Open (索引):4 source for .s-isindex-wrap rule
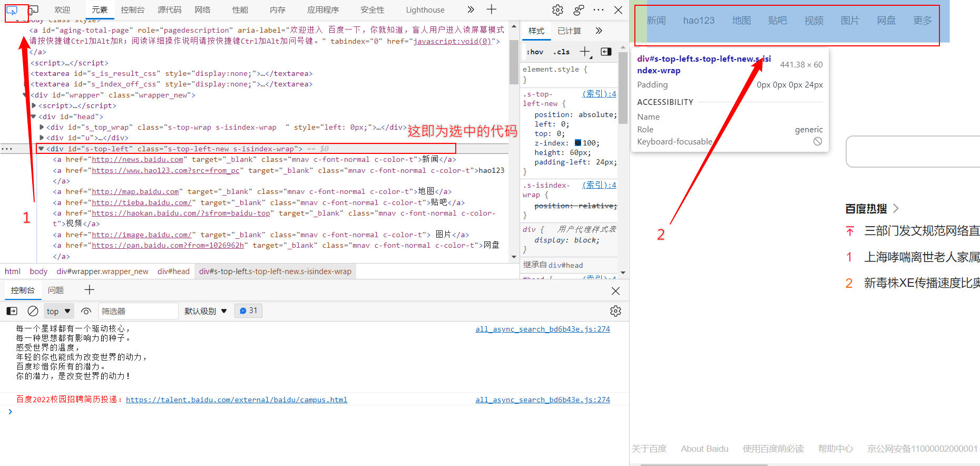This screenshot has width=980, height=466. point(599,185)
